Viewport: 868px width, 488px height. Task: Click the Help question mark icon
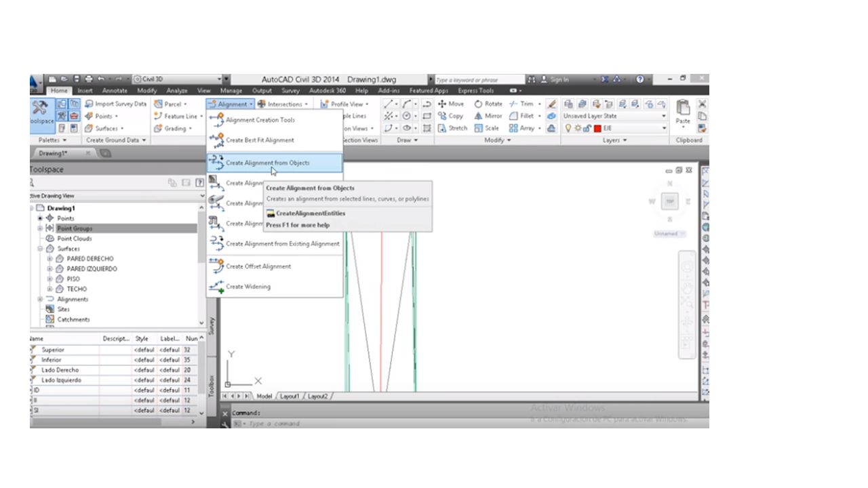pyautogui.click(x=640, y=79)
